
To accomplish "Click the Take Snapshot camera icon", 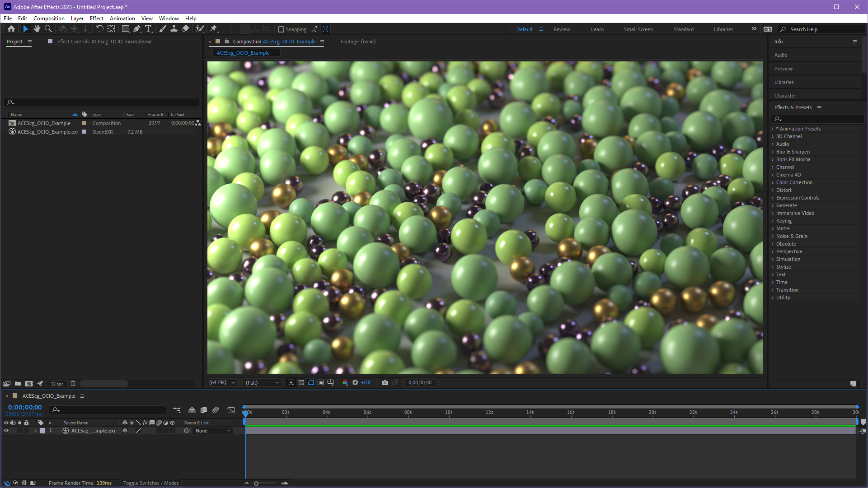I will pyautogui.click(x=385, y=383).
